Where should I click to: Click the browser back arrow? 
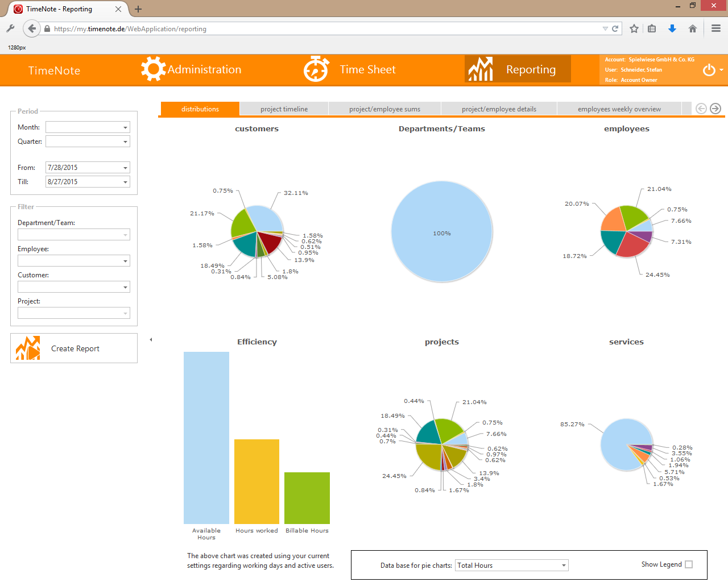[32, 28]
